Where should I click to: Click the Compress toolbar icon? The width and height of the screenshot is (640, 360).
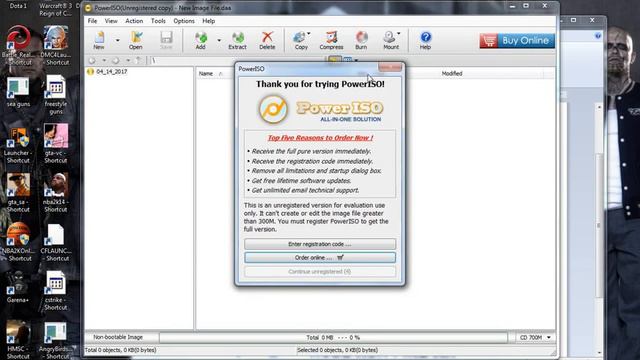click(x=331, y=40)
